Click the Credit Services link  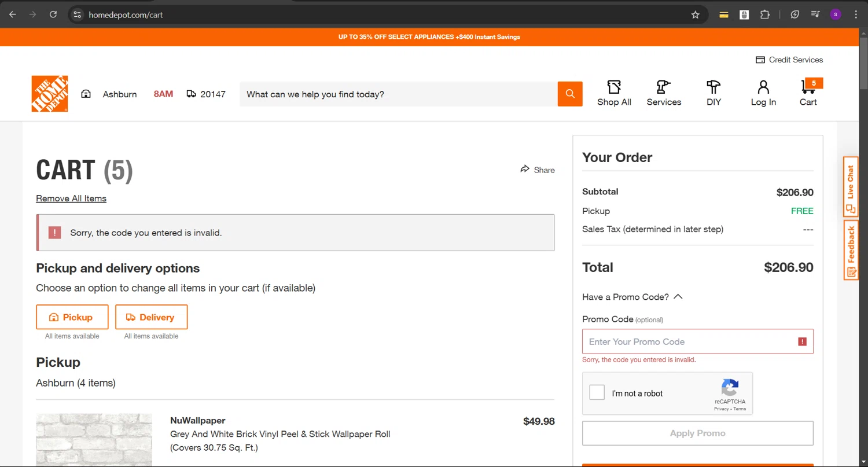[789, 60]
